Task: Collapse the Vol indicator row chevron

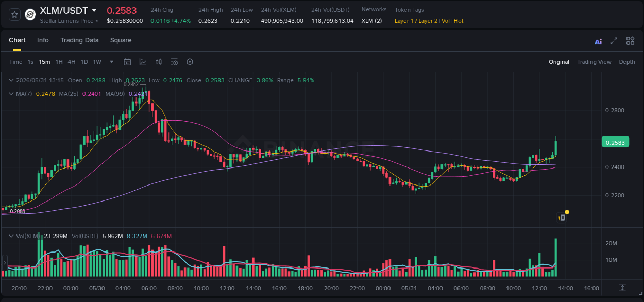Action: tap(11, 236)
